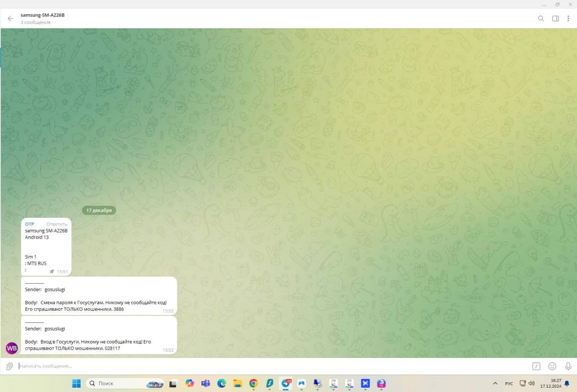Open the WB sender avatar
577x392 pixels.
coord(12,348)
